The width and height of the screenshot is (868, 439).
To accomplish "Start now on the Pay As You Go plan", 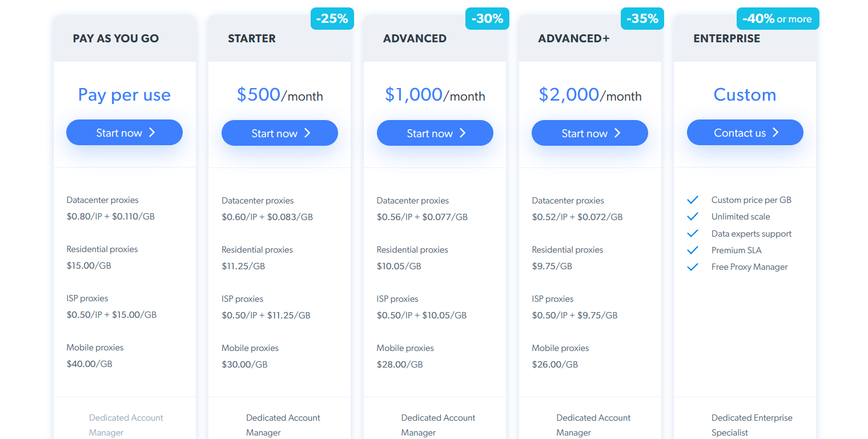I will click(x=124, y=133).
